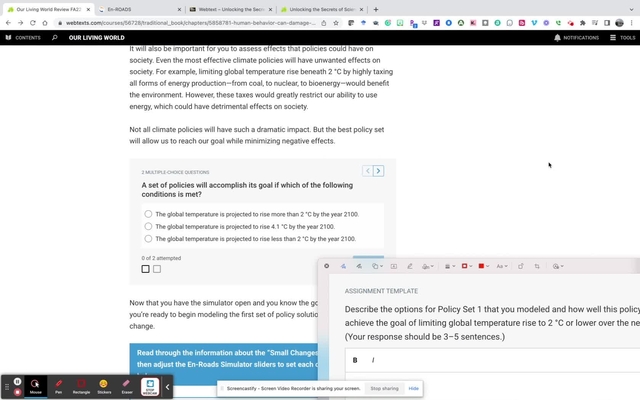Open the Tools menu in the header
This screenshot has width=640, height=400.
(x=622, y=38)
